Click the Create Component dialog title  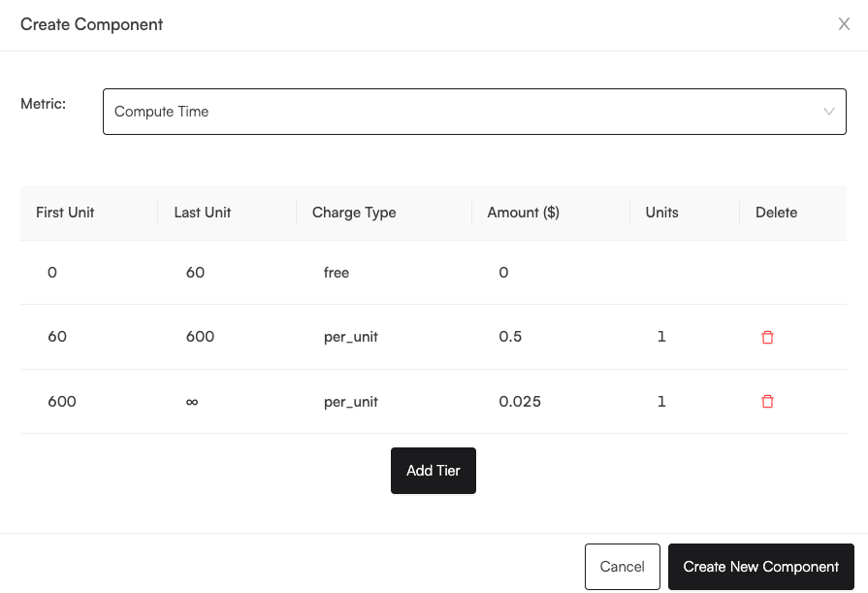91,24
